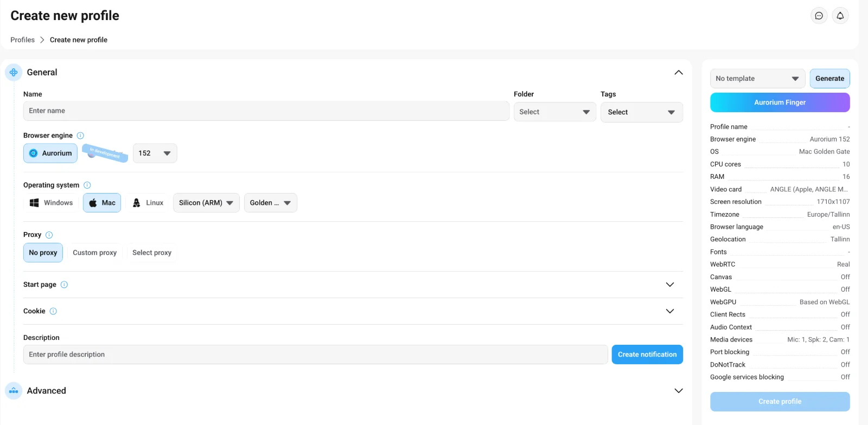Click the 'ANGLE (Apple, ANGLE M…' video card value
Image resolution: width=868 pixels, height=425 pixels.
(809, 189)
